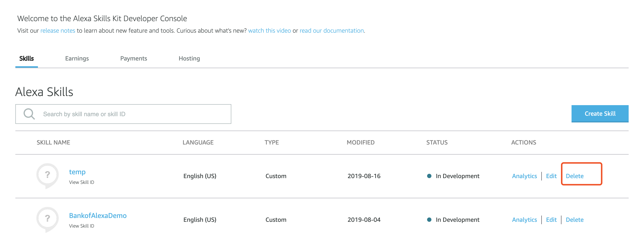Click English (US) in the BankofAlexaDemo row
This screenshot has width=644, height=241.
[200, 220]
